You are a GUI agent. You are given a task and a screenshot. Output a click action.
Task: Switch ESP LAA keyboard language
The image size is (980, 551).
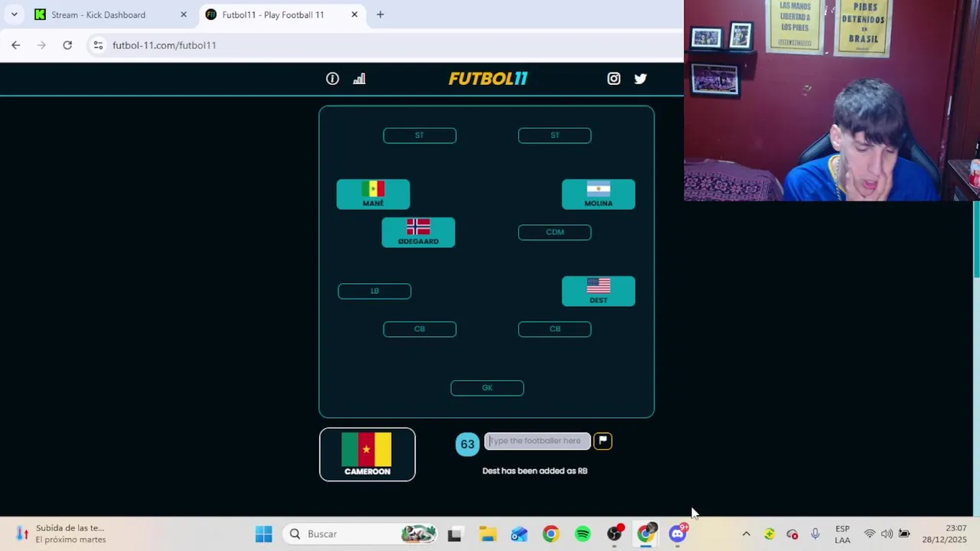pos(842,533)
